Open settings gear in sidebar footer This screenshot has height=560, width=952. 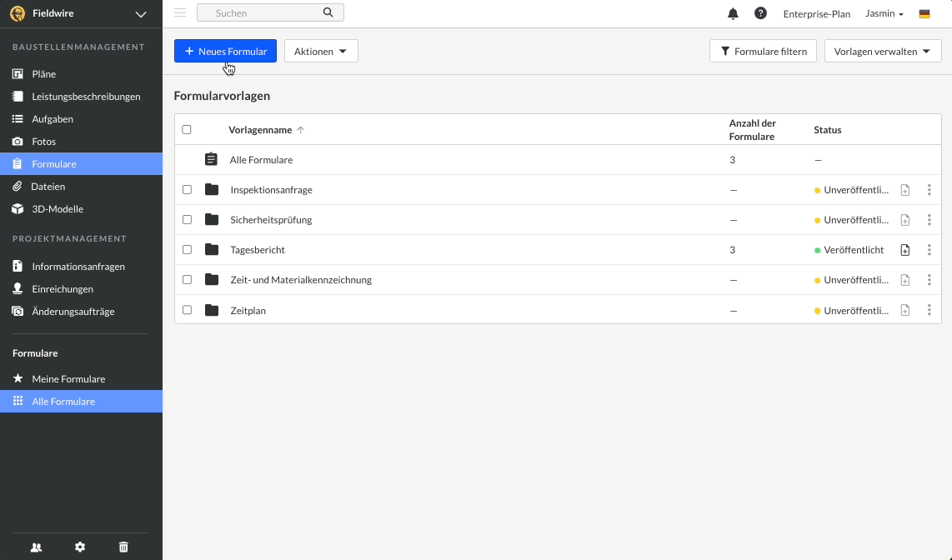80,547
